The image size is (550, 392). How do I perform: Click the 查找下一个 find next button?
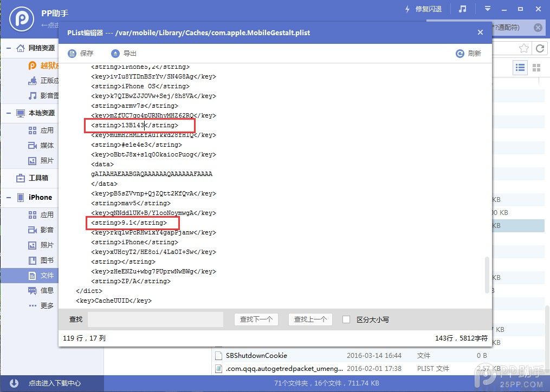click(256, 319)
